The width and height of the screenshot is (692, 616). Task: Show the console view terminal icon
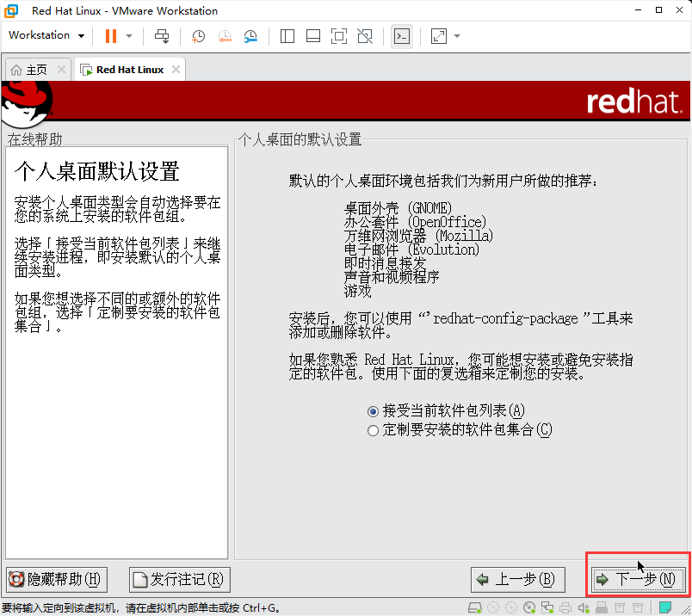pos(401,36)
